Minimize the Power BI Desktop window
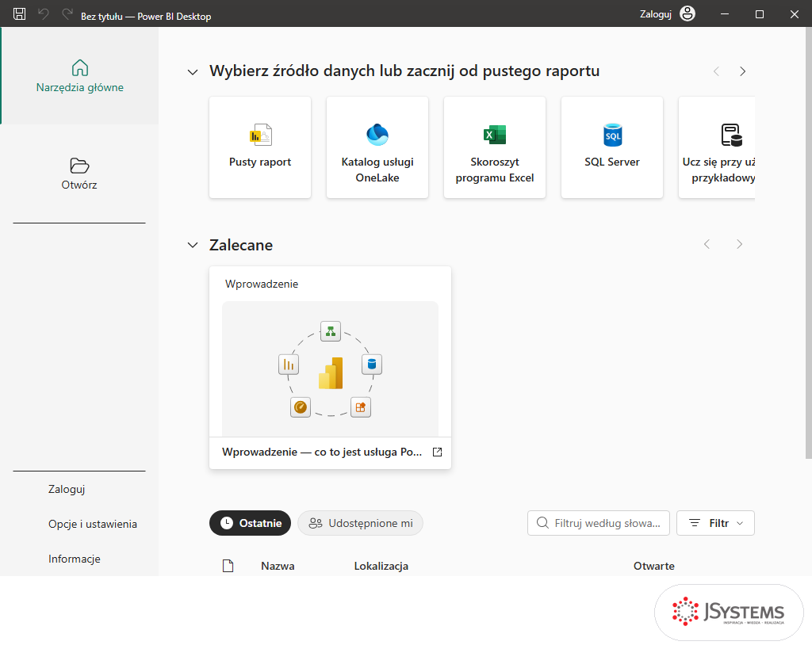The height and width of the screenshot is (649, 812). pyautogui.click(x=725, y=14)
